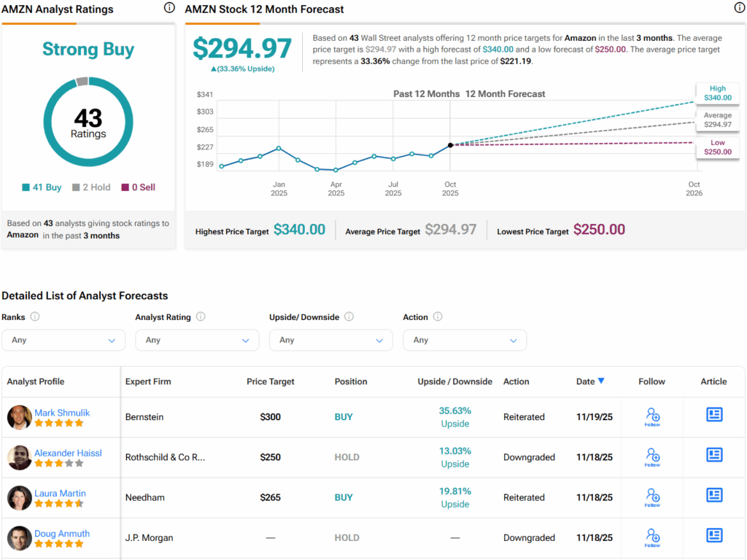Follow analyst Doug Anmuth
The width and height of the screenshot is (747, 560).
pos(652,537)
